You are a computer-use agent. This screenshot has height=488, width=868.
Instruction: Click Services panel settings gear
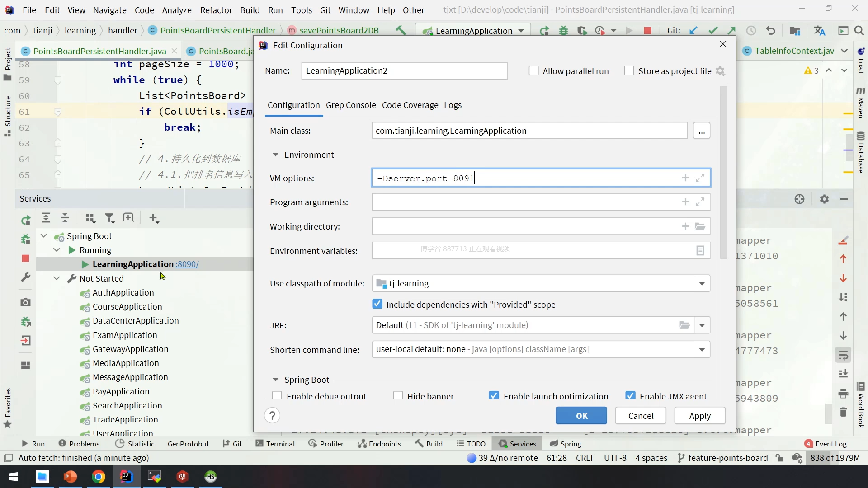[824, 199]
